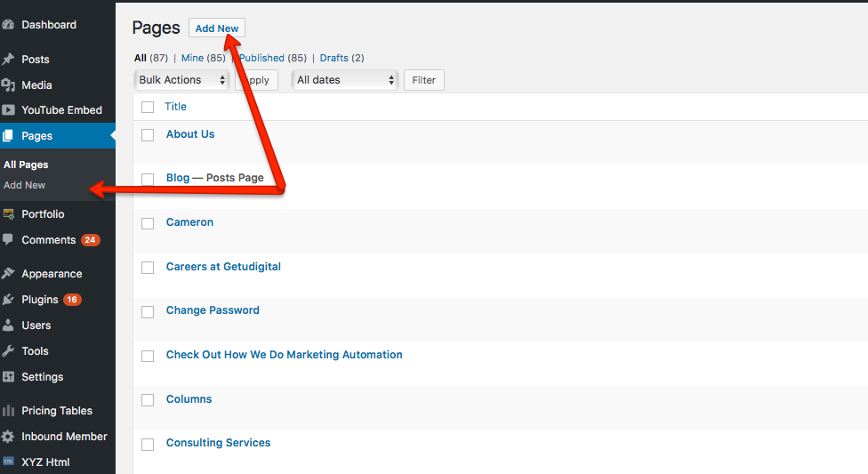Sort by Title column header

pyautogui.click(x=175, y=107)
